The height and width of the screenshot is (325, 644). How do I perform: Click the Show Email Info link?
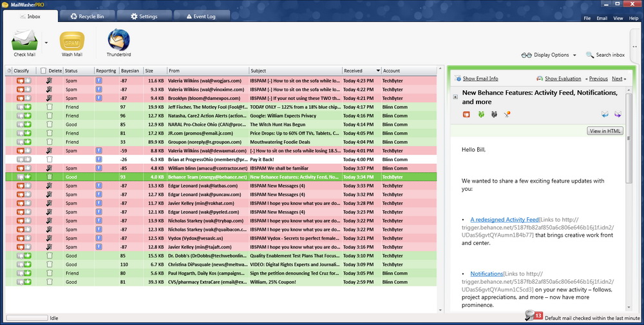480,79
